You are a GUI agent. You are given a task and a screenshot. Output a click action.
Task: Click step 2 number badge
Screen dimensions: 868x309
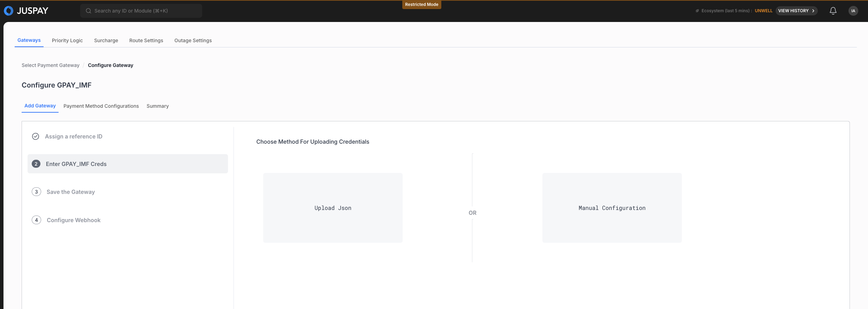tap(36, 164)
